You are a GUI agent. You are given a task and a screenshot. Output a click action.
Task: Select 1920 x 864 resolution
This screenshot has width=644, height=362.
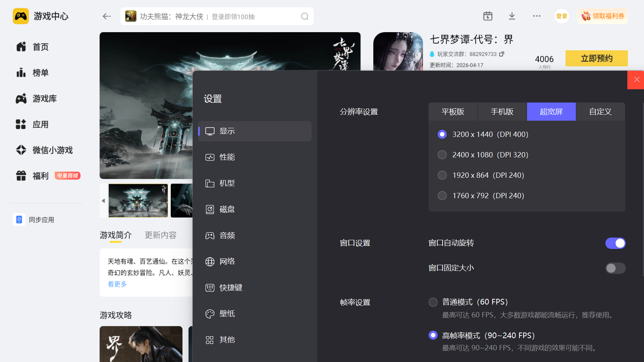pos(442,175)
